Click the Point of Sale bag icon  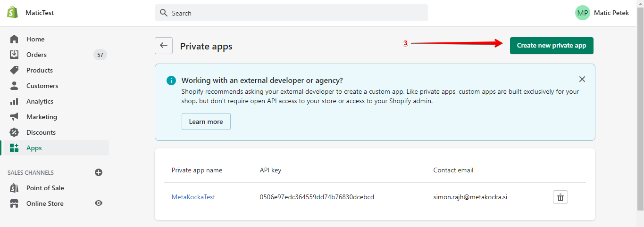pos(14,188)
